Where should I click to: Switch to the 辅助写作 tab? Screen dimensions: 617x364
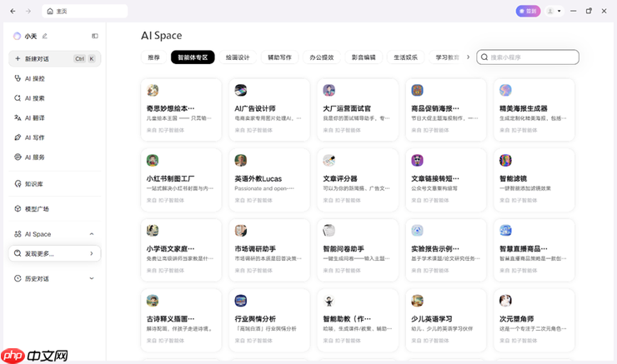point(280,57)
